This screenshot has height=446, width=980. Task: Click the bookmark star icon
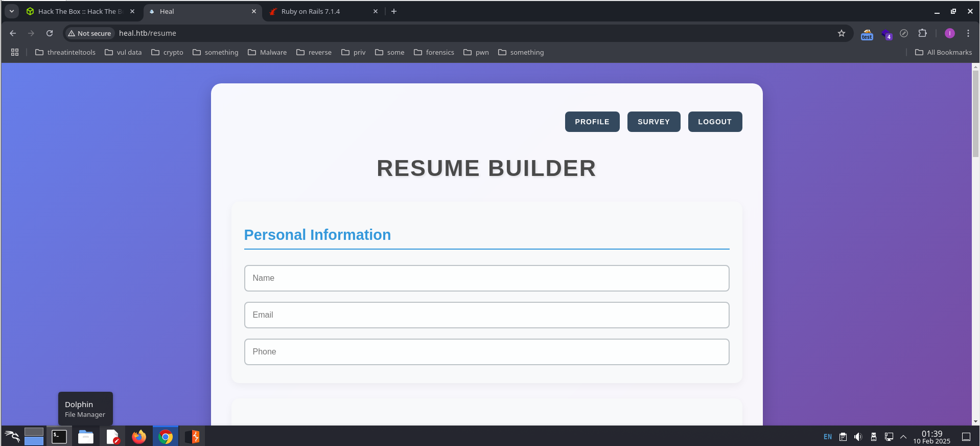tap(841, 33)
